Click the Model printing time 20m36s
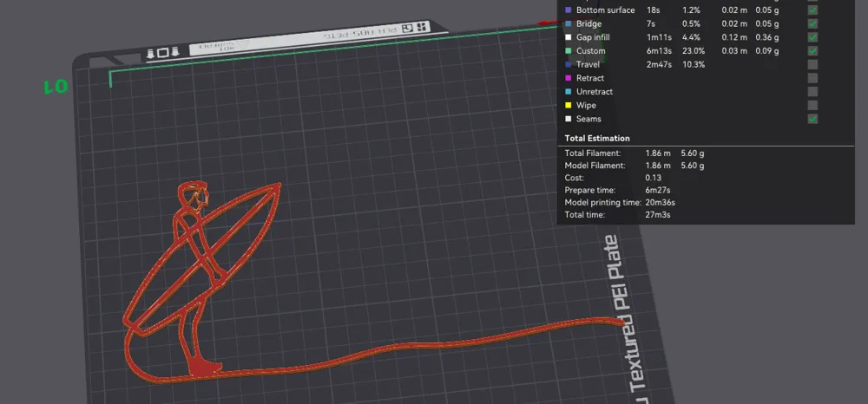The height and width of the screenshot is (404, 868). [660, 202]
